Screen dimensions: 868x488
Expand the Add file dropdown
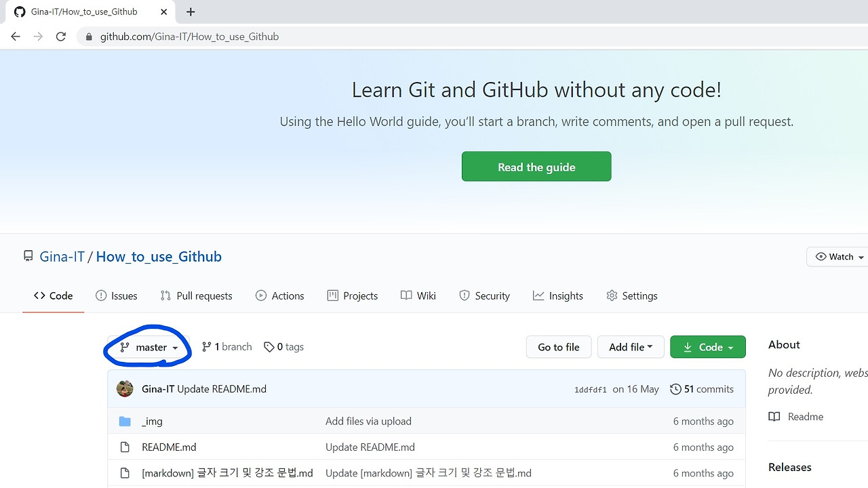(x=631, y=347)
